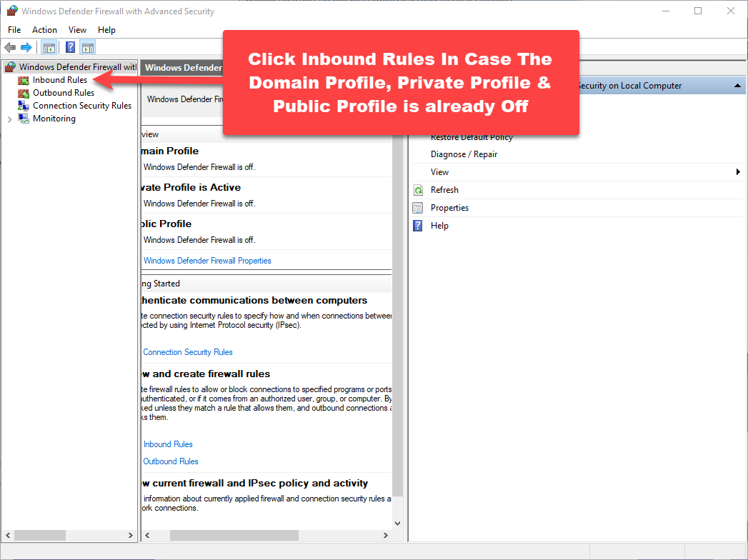
Task: Click the blue Help question mark toolbar icon
Action: [x=71, y=48]
